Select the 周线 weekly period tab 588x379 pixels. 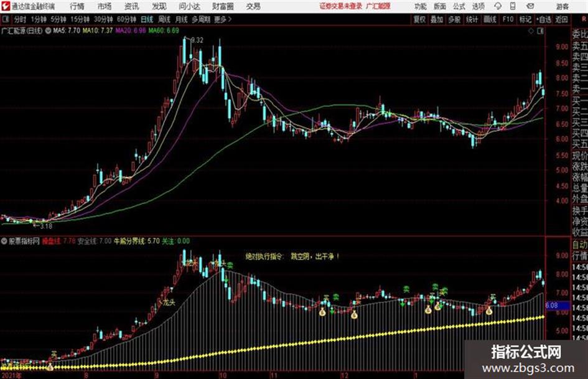164,19
